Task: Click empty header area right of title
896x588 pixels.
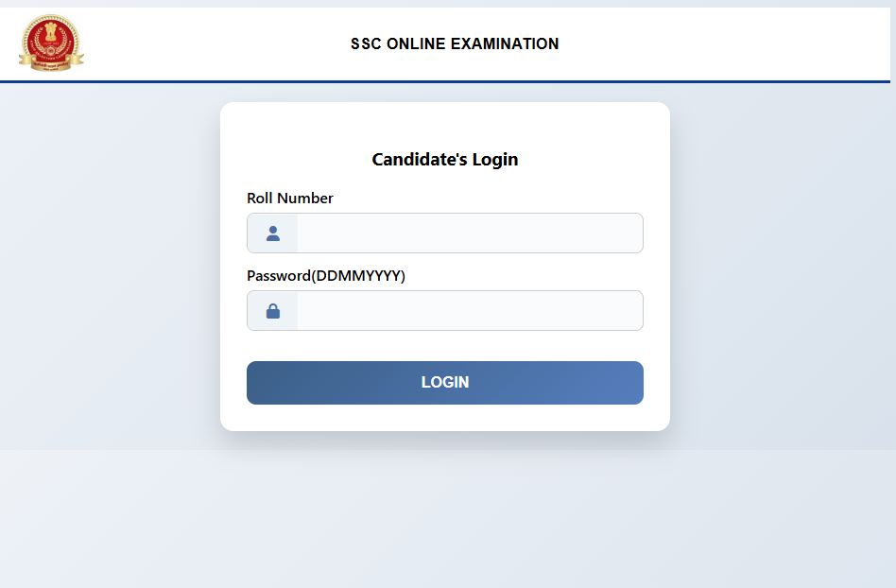Action: (x=728, y=43)
